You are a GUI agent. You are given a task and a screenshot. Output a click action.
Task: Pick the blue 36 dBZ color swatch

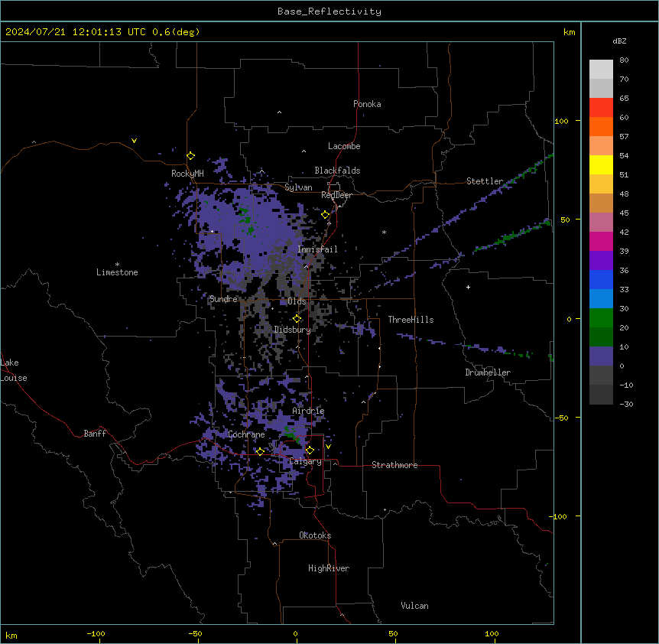[601, 279]
